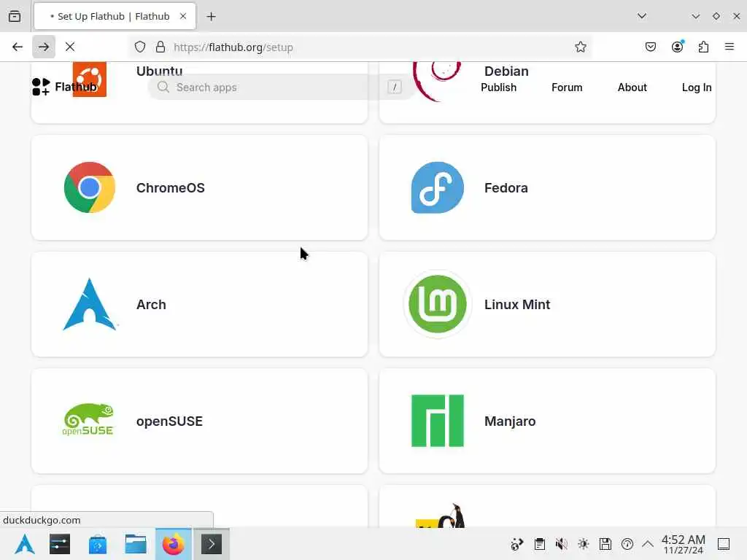This screenshot has width=747, height=560.
Task: Launch Discover software center
Action: 98,544
